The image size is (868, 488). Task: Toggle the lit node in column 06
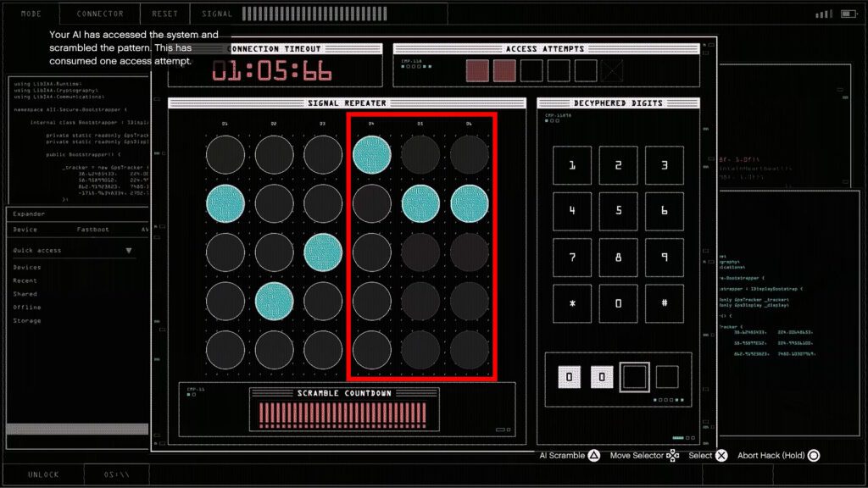pos(469,203)
